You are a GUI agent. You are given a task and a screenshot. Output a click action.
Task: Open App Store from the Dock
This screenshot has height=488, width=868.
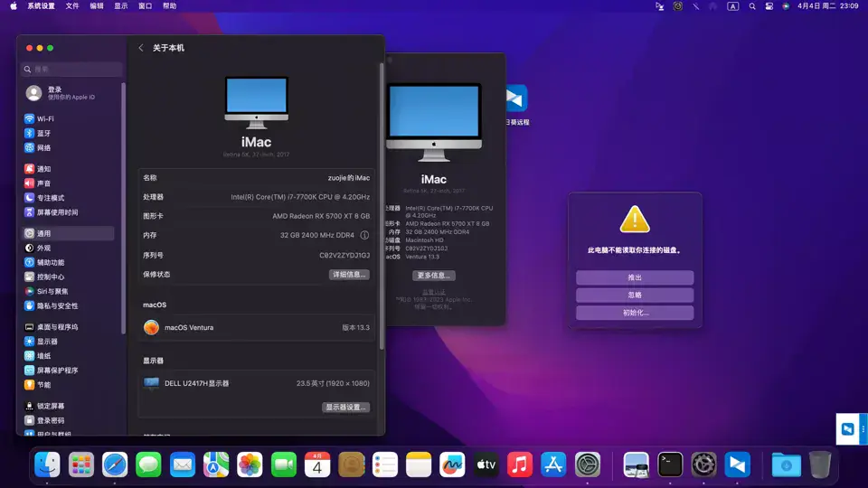tap(553, 465)
